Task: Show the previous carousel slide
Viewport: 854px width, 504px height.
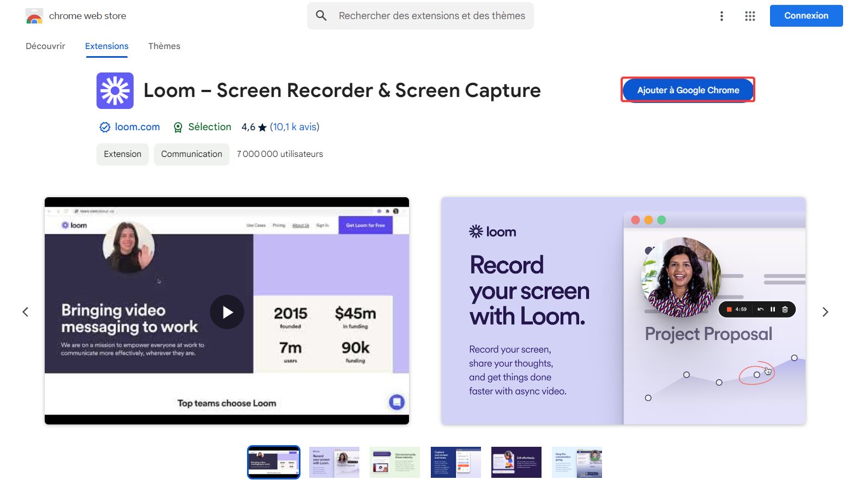Action: (25, 312)
